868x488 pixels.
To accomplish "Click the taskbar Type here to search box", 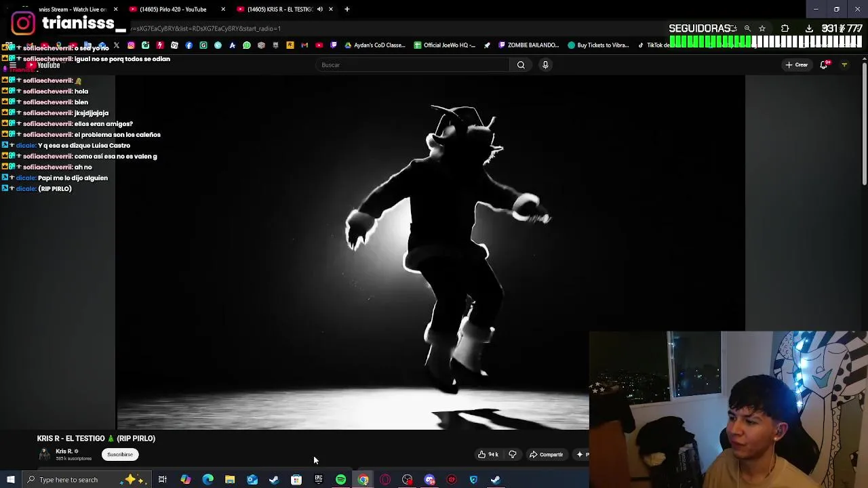I will click(x=87, y=480).
